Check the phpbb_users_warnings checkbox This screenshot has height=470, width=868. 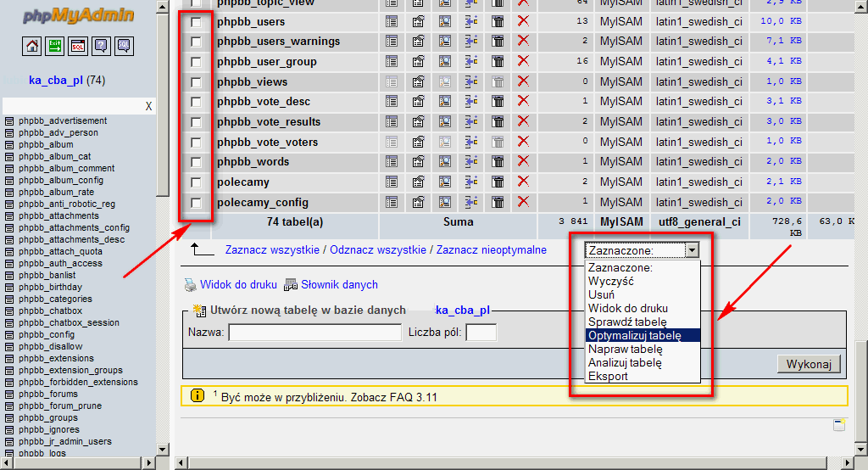tap(196, 42)
